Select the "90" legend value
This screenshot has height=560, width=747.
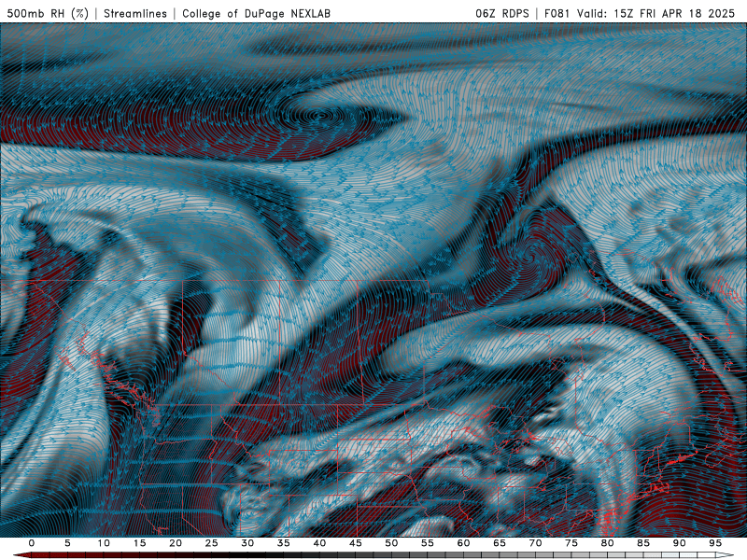[x=680, y=543]
